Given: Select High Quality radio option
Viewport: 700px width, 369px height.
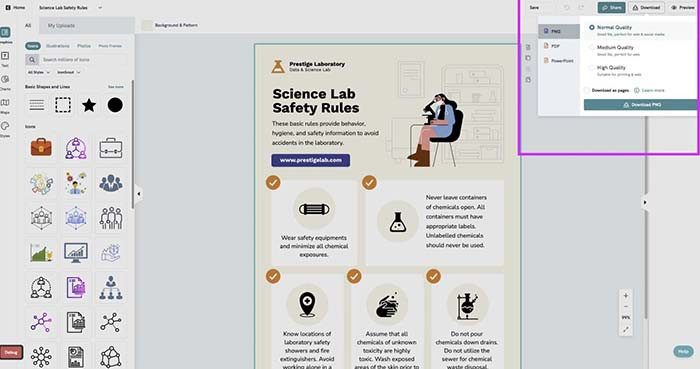Looking at the screenshot, I should tap(592, 68).
